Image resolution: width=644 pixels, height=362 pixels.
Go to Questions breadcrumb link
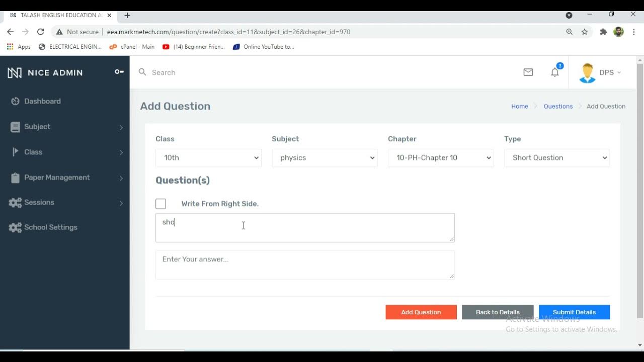[558, 107]
